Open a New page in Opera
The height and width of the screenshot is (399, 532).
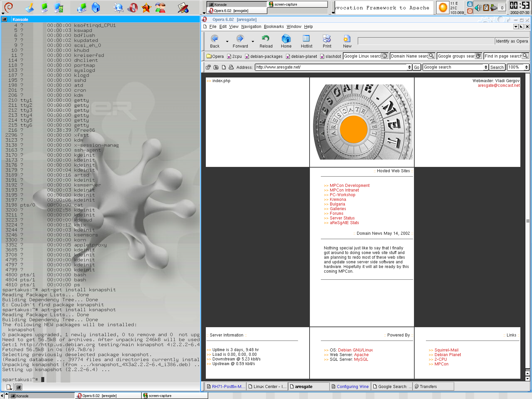(x=347, y=42)
